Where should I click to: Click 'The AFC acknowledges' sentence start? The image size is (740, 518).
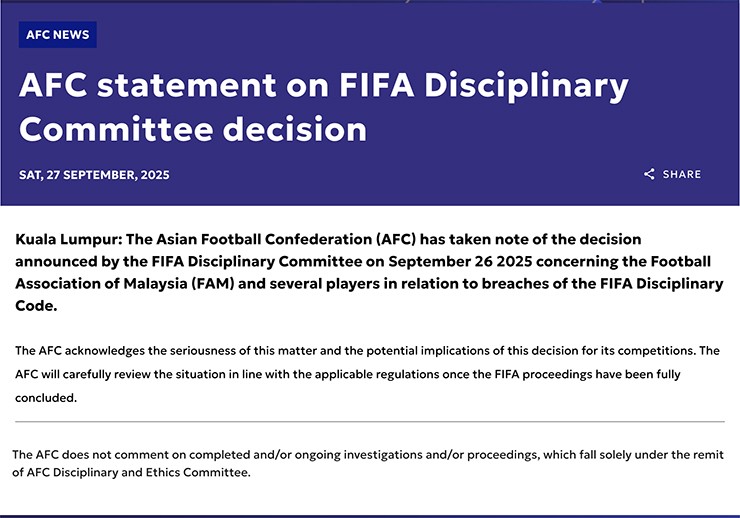pyautogui.click(x=80, y=351)
